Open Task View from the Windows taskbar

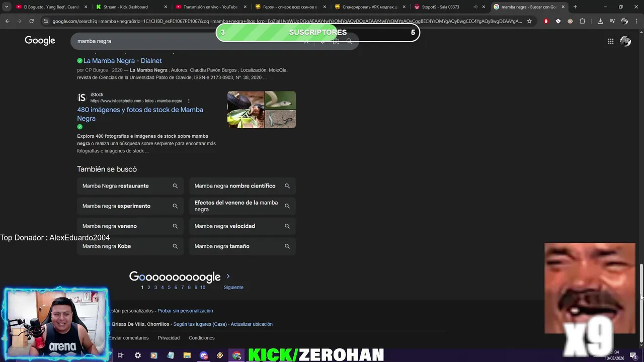pyautogui.click(x=121, y=355)
